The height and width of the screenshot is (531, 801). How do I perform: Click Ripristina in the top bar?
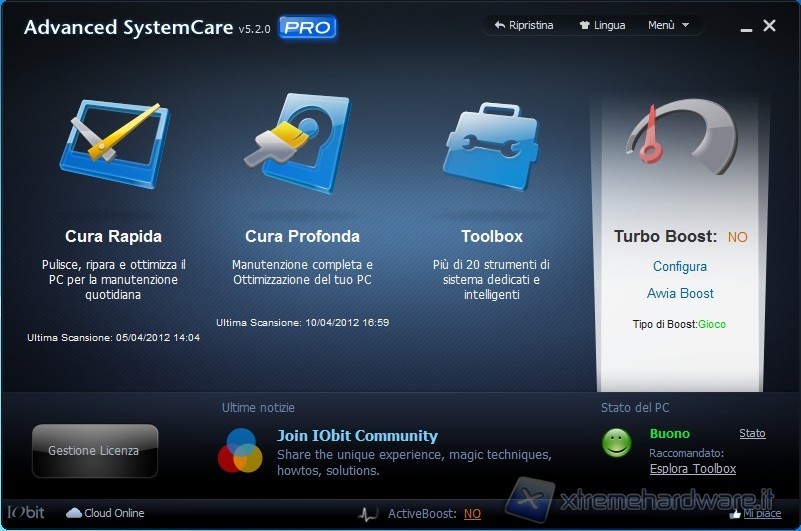click(x=523, y=25)
